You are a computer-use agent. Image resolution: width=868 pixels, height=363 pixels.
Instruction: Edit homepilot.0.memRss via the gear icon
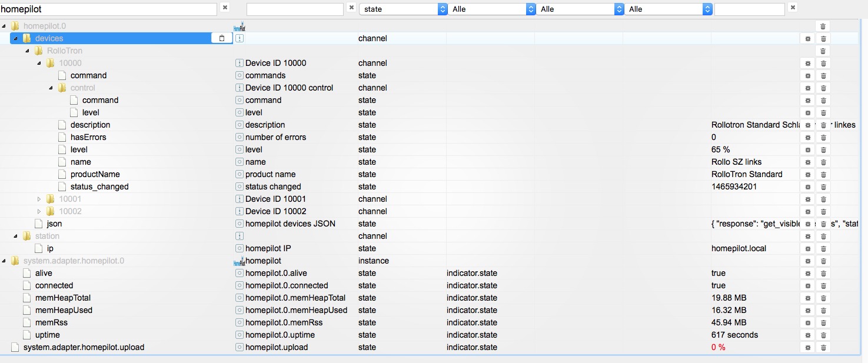808,322
